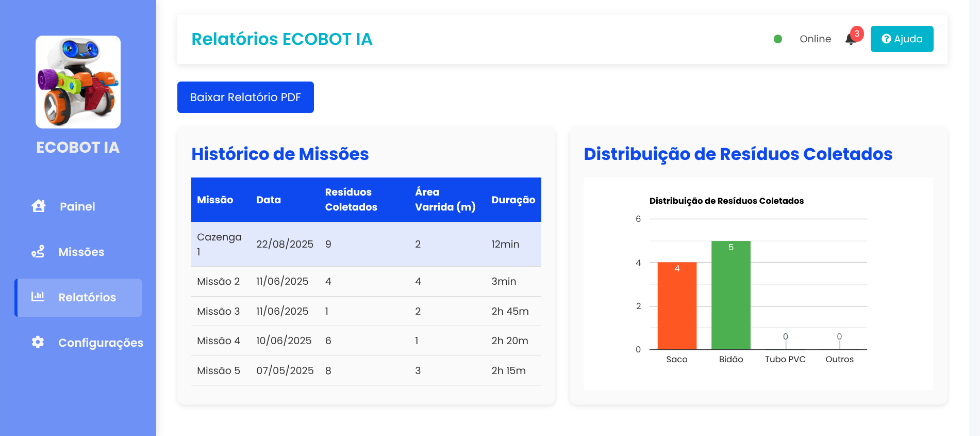Click the green Bidão bar
The width and height of the screenshot is (980, 436).
[731, 295]
